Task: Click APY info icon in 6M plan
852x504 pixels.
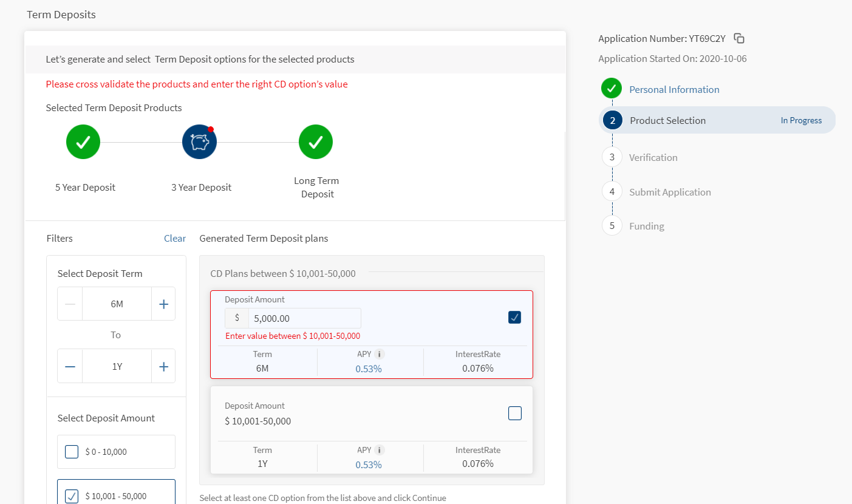Action: point(380,354)
